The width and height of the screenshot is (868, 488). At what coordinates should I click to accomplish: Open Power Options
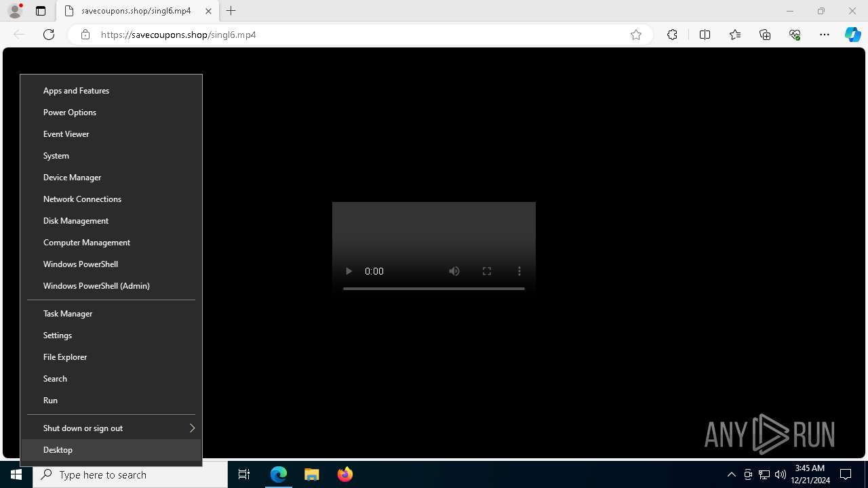click(x=111, y=113)
